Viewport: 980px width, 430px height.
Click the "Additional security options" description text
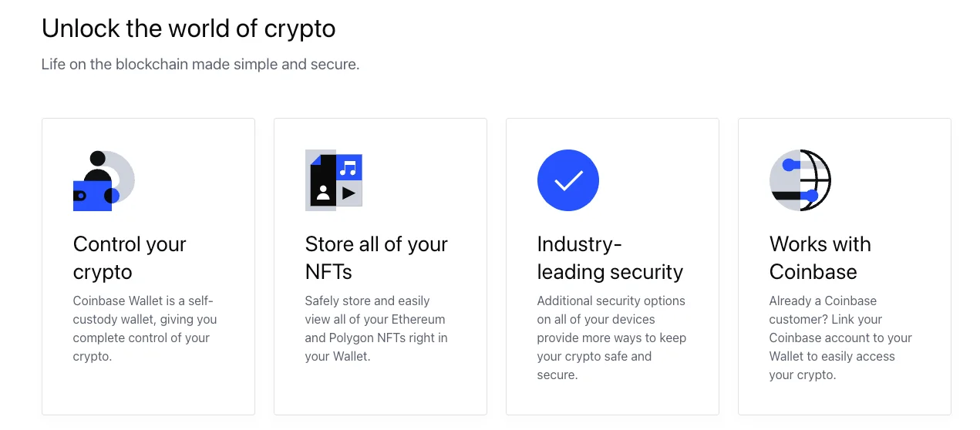[611, 338]
